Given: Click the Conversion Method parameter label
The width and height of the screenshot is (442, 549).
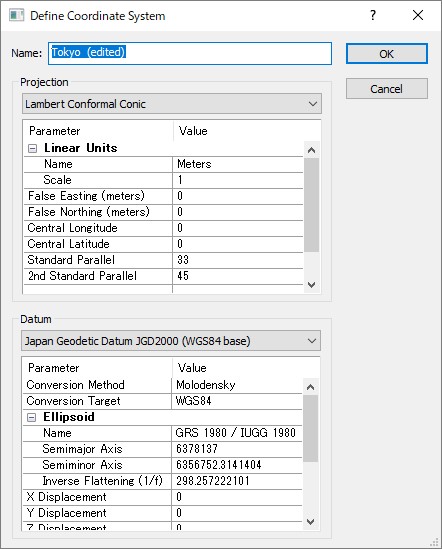Looking at the screenshot, I should click(x=75, y=385).
